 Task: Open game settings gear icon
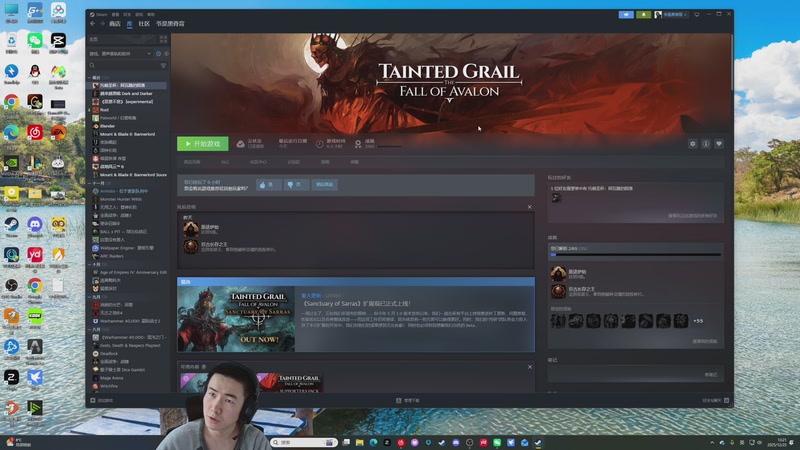[x=692, y=144]
